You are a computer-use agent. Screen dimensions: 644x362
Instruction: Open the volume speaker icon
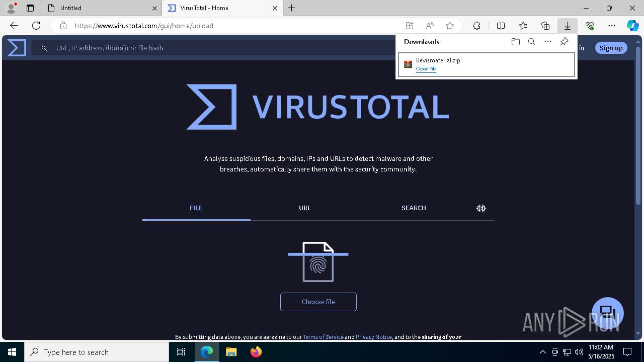pos(579,352)
